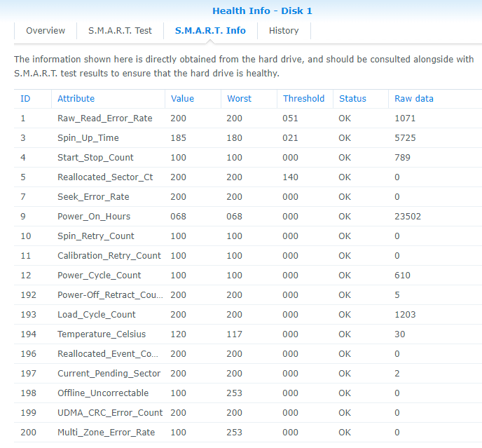Click raw data value 1203
The height and width of the screenshot is (448, 482).
click(405, 315)
